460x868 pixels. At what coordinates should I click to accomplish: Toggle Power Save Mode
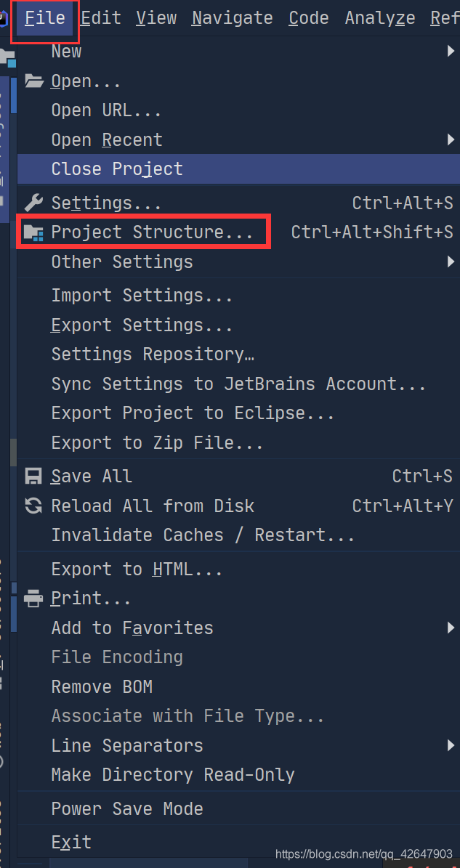coord(127,808)
